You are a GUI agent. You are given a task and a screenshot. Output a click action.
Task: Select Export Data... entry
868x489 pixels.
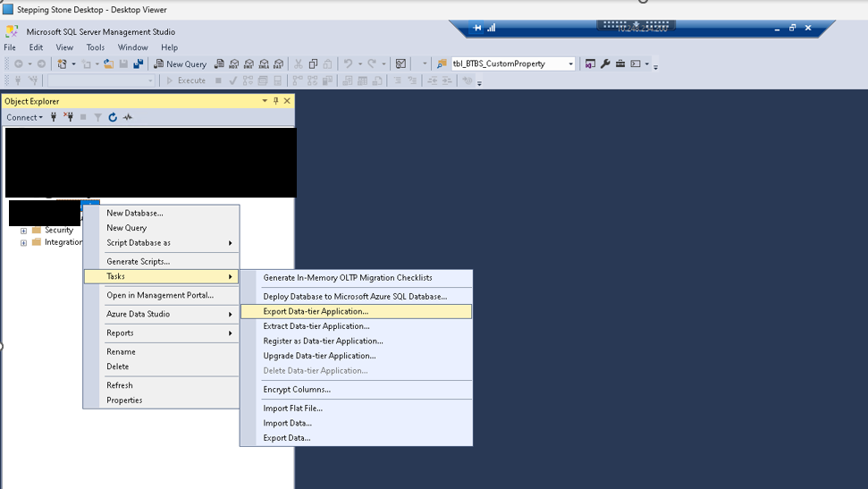coord(357,438)
